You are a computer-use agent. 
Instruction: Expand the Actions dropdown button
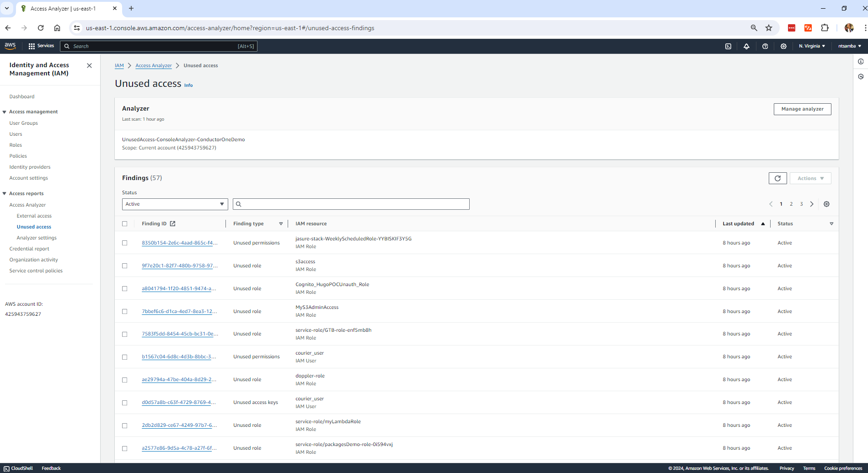click(810, 178)
